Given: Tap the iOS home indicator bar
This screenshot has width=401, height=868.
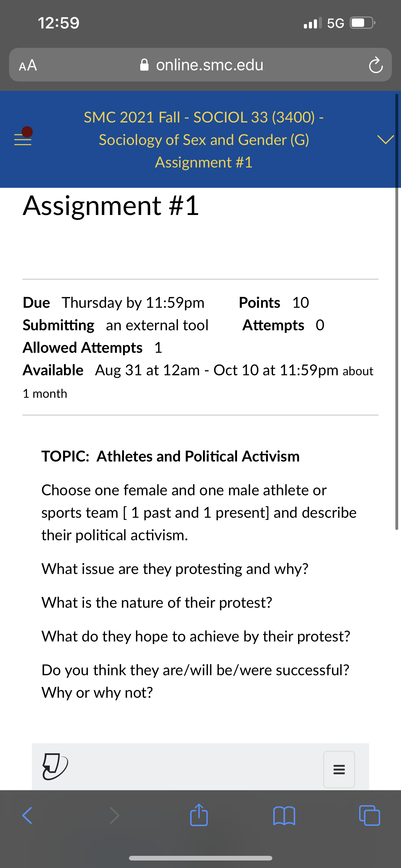Looking at the screenshot, I should (201, 858).
